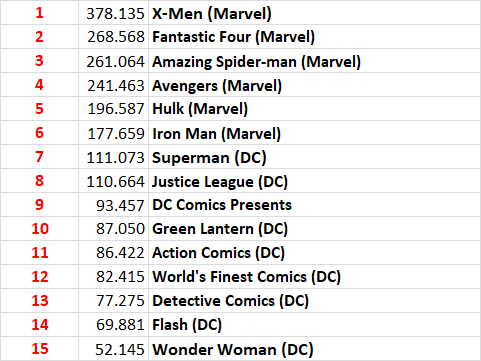Select the Fantastic Four (Marvel) cell
Image resolution: width=481 pixels, height=361 pixels.
point(314,37)
